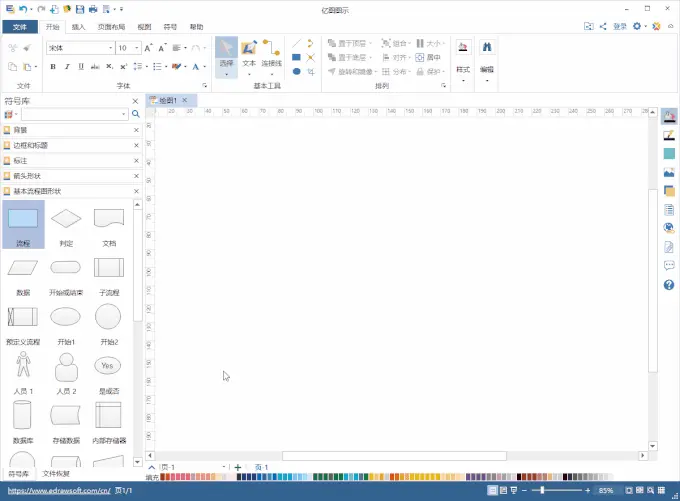Open the font color A dropdown arrow

pos(204,67)
